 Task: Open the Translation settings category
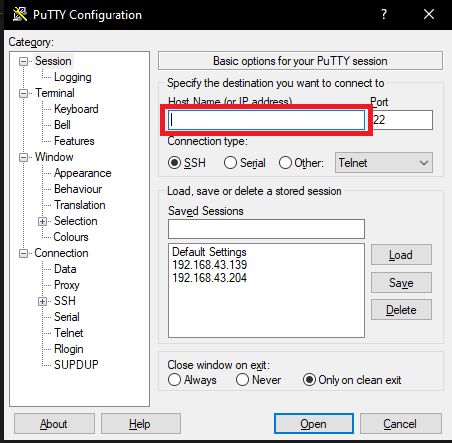[x=80, y=205]
